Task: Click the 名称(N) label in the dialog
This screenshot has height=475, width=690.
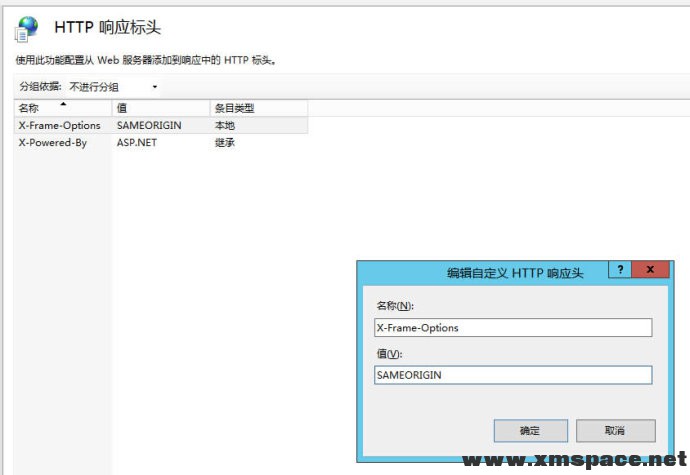Action: coord(394,306)
